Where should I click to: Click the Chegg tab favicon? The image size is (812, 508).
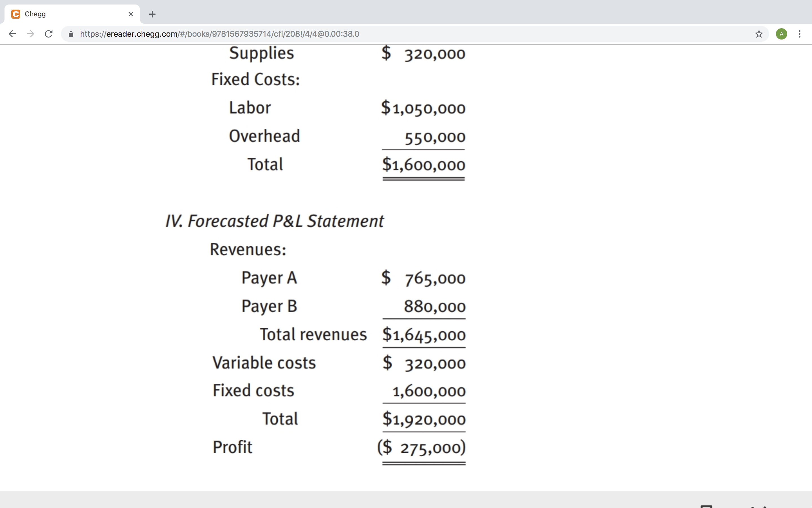coord(16,14)
